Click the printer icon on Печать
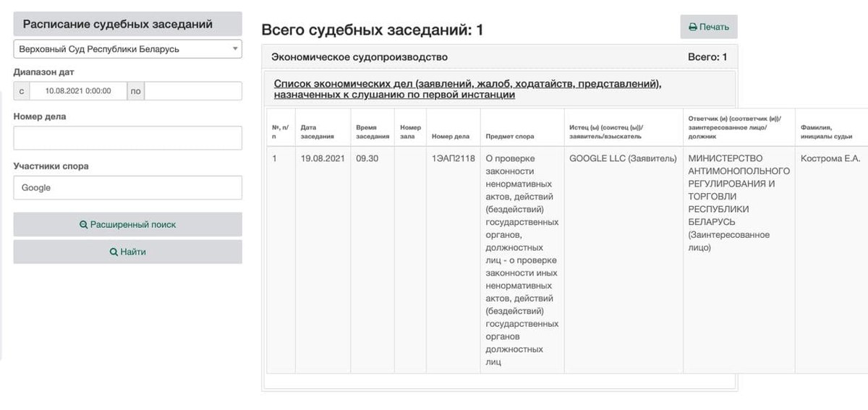 pyautogui.click(x=692, y=27)
